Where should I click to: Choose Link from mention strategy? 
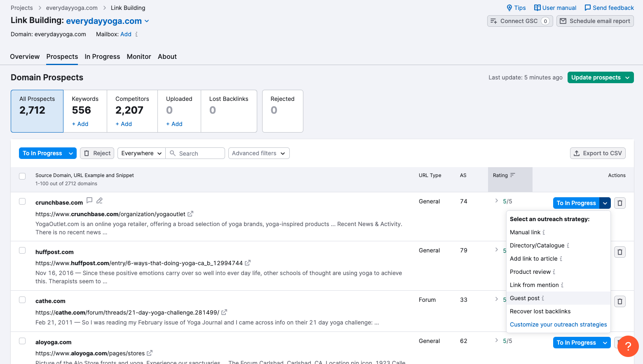(x=558, y=285)
